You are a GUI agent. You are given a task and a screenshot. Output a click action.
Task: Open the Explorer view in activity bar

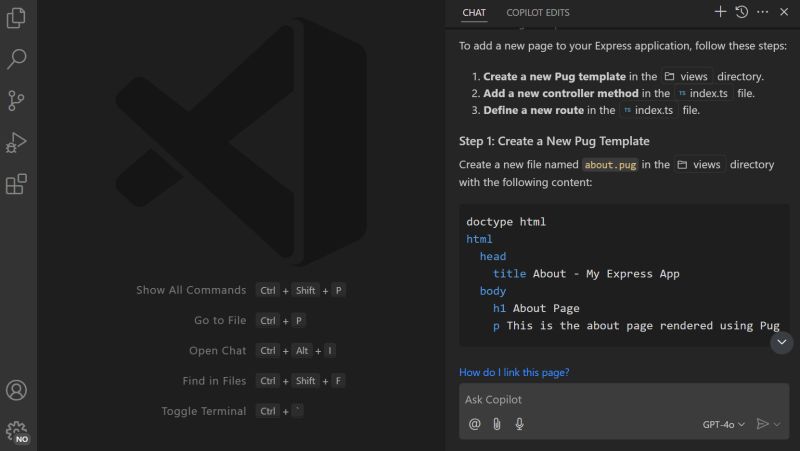click(16, 18)
